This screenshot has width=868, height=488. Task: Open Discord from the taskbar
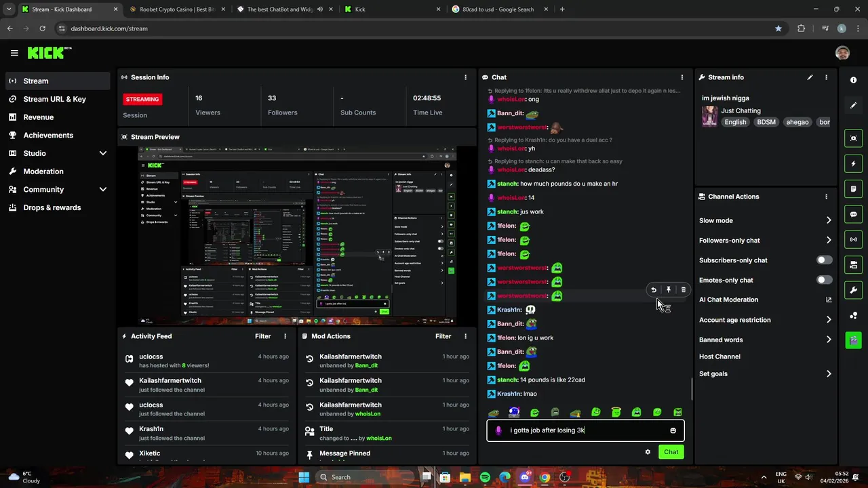[525, 477]
